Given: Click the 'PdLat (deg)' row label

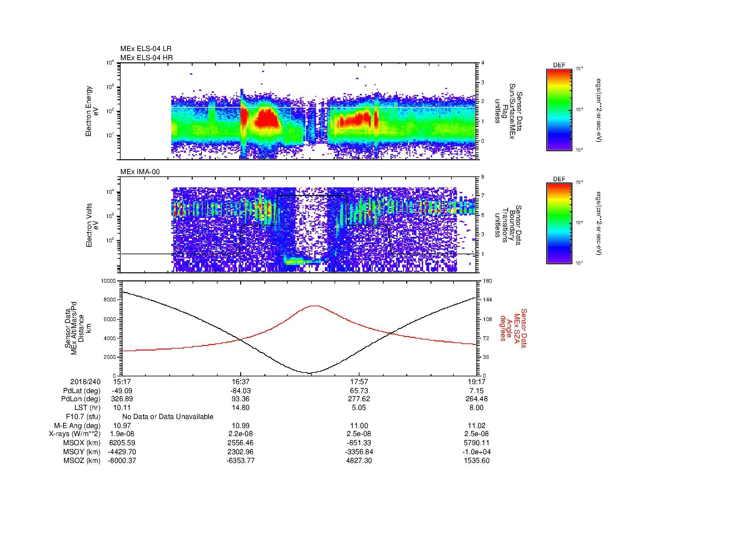Looking at the screenshot, I should point(82,391).
